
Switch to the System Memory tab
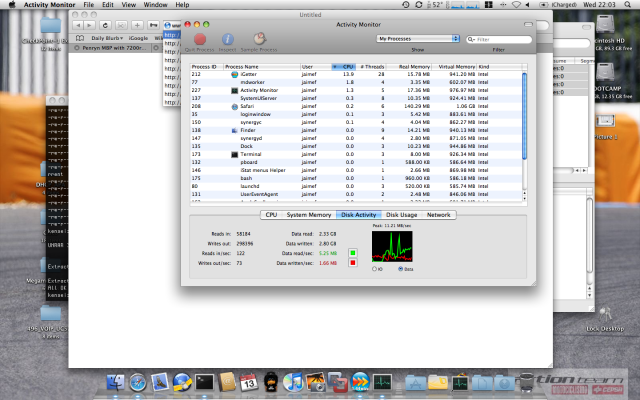pyautogui.click(x=309, y=215)
